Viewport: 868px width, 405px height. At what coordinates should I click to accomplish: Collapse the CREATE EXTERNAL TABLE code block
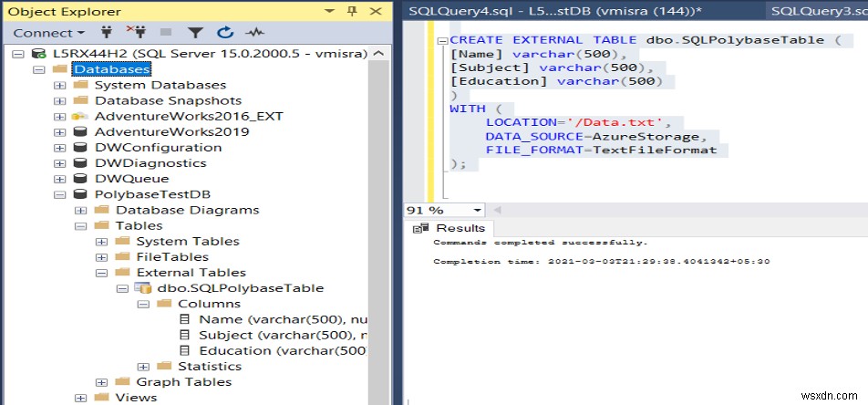click(441, 40)
